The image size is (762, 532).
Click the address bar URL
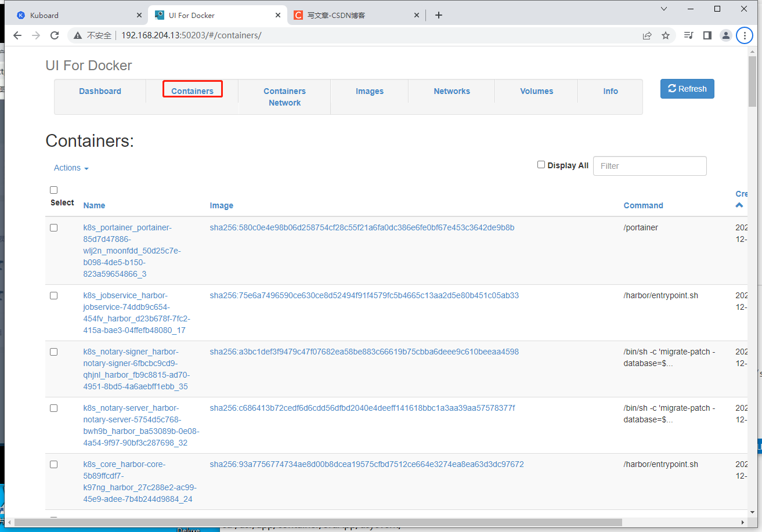click(x=192, y=35)
